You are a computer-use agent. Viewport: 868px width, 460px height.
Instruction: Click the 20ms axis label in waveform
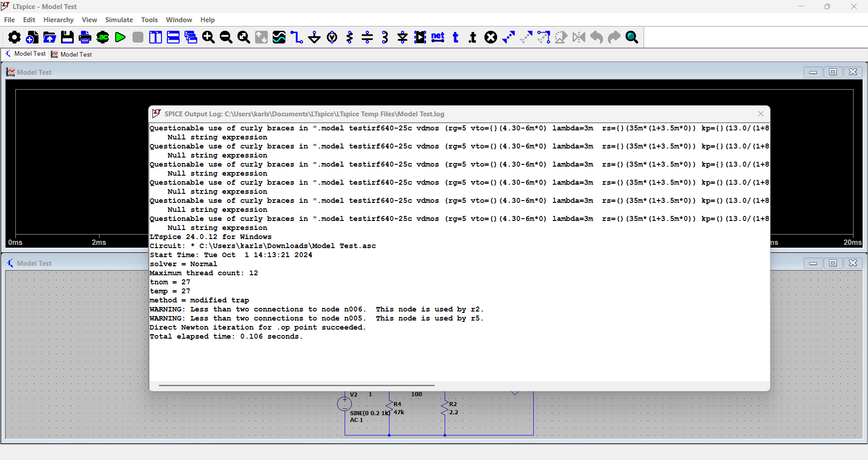[x=853, y=243]
